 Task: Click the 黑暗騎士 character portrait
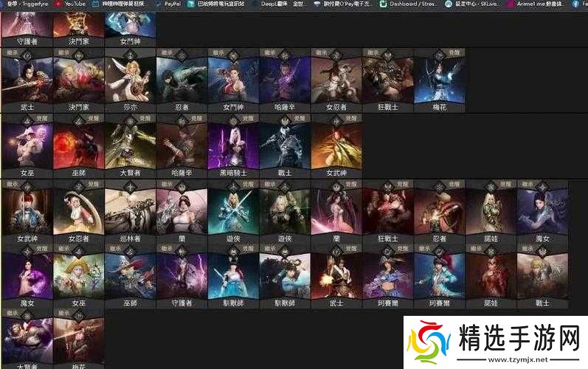coord(233,145)
